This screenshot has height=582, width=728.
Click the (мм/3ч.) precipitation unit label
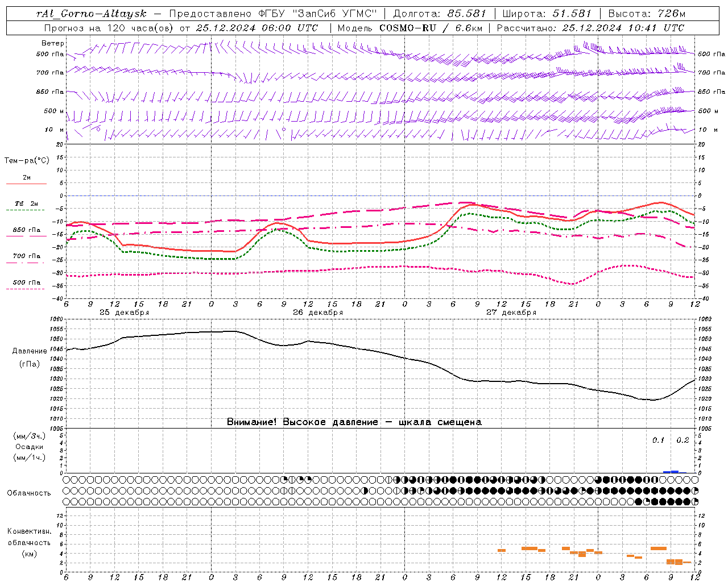(30, 436)
